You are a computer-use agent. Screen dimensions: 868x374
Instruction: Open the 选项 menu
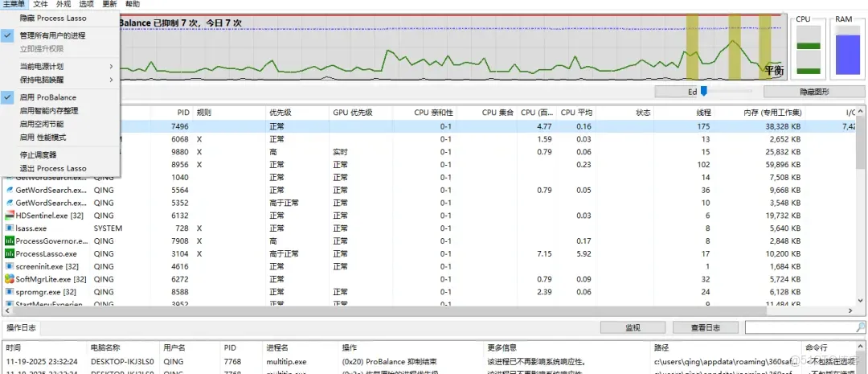(86, 4)
